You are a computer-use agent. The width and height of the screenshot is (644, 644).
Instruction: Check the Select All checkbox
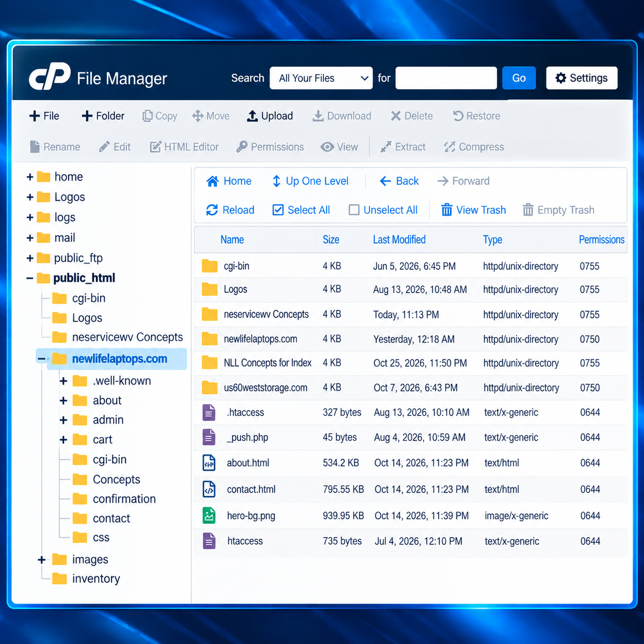[278, 210]
